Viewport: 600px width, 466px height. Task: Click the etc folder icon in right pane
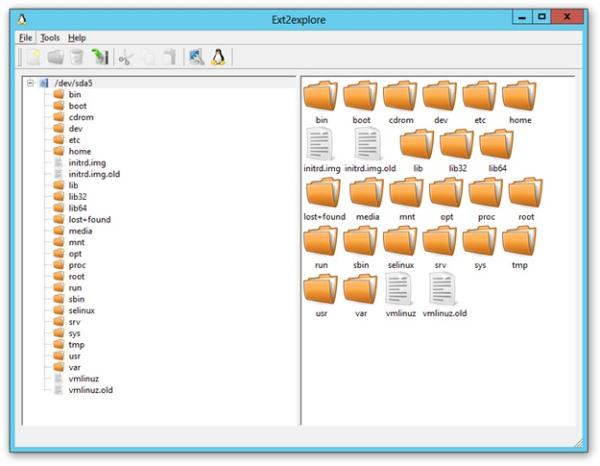(479, 96)
